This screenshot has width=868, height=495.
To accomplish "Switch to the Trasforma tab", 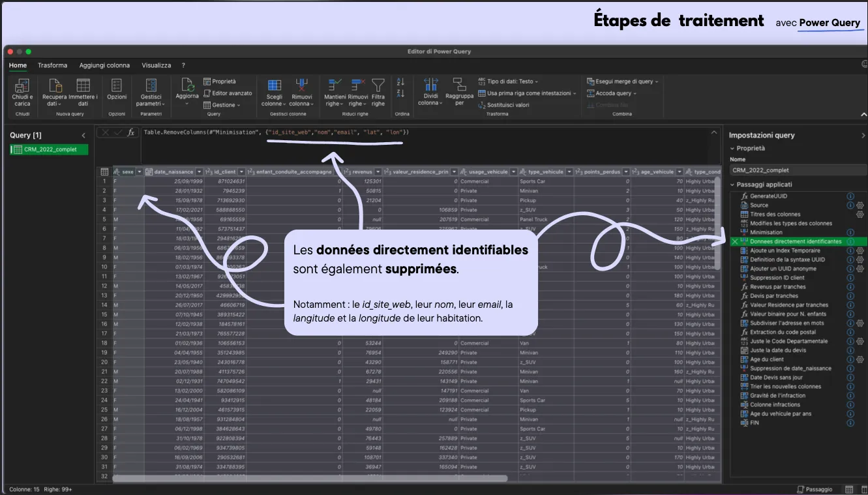I will tap(52, 65).
